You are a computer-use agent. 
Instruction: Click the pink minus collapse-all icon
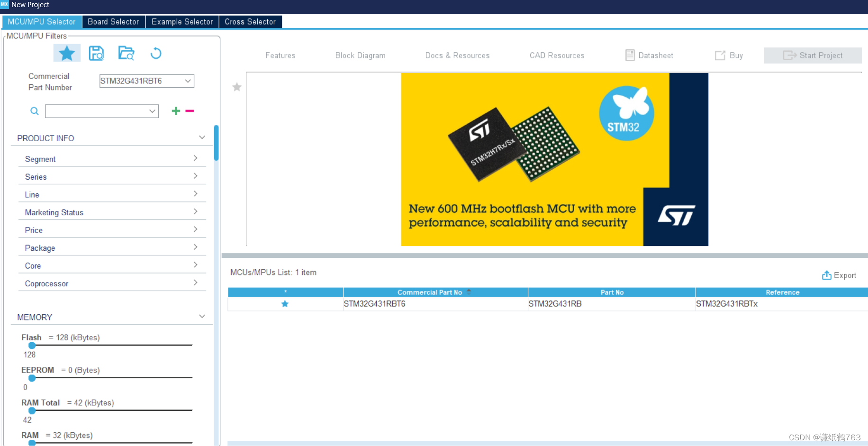[x=190, y=111]
